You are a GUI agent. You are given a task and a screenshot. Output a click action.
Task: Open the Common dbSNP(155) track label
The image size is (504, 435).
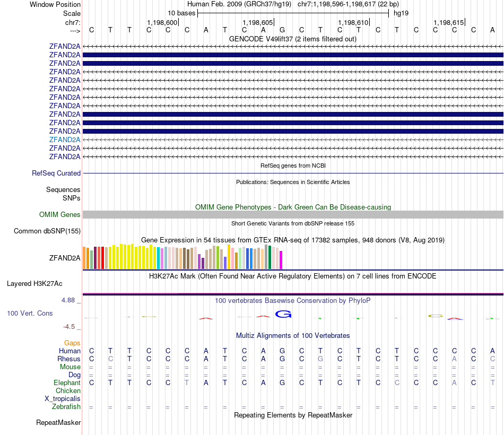pos(47,231)
